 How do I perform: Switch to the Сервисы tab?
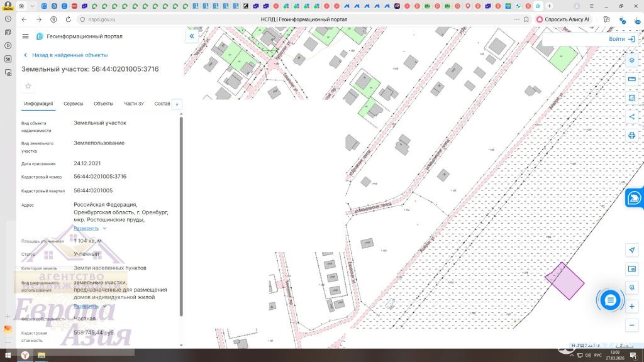click(x=73, y=104)
